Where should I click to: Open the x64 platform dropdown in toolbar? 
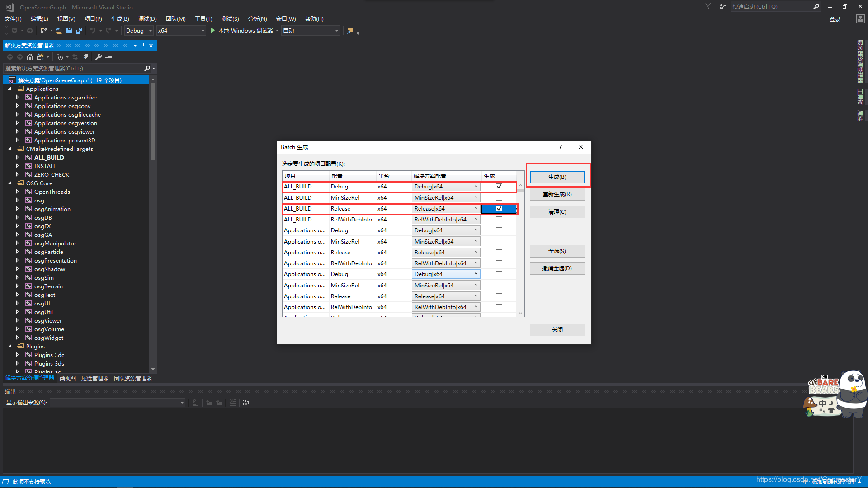181,31
